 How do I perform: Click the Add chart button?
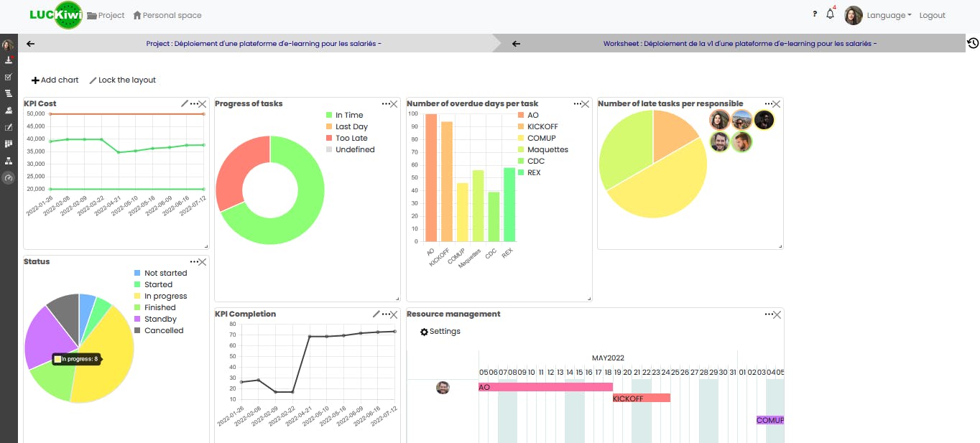[55, 80]
